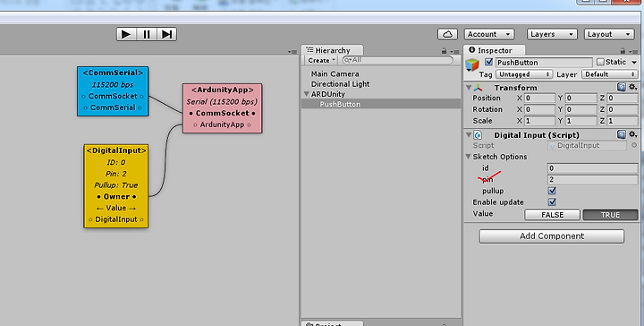Click the CommSocket port on ArdunityApp node
The image size is (644, 326).
pyautogui.click(x=222, y=113)
